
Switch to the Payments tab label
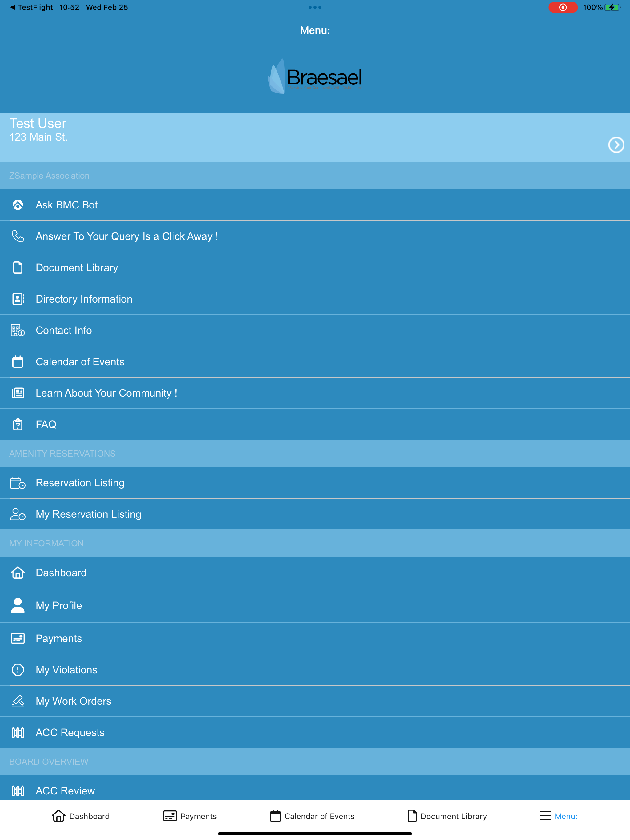pos(198,816)
